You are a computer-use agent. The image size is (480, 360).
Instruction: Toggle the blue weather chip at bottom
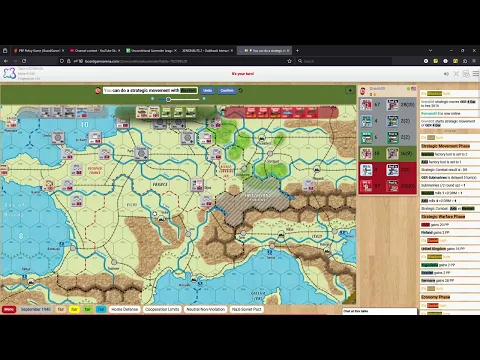coord(101,309)
